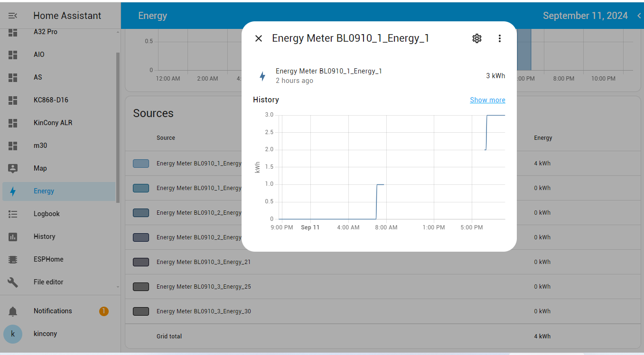Select the Energy Meter BL0910_3_Energy_25 source row
The width and height of the screenshot is (644, 355).
tap(204, 287)
